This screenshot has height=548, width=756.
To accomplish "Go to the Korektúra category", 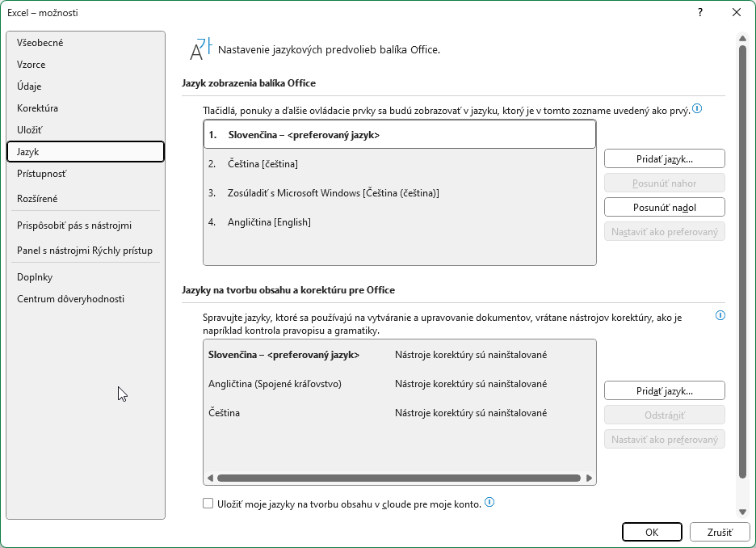I will coord(86,108).
